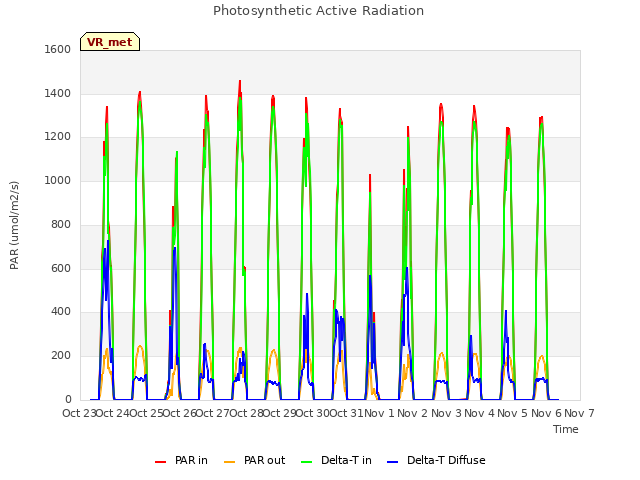Click the 1200 y-axis tick label
The height and width of the screenshot is (480, 640).
pos(58,137)
